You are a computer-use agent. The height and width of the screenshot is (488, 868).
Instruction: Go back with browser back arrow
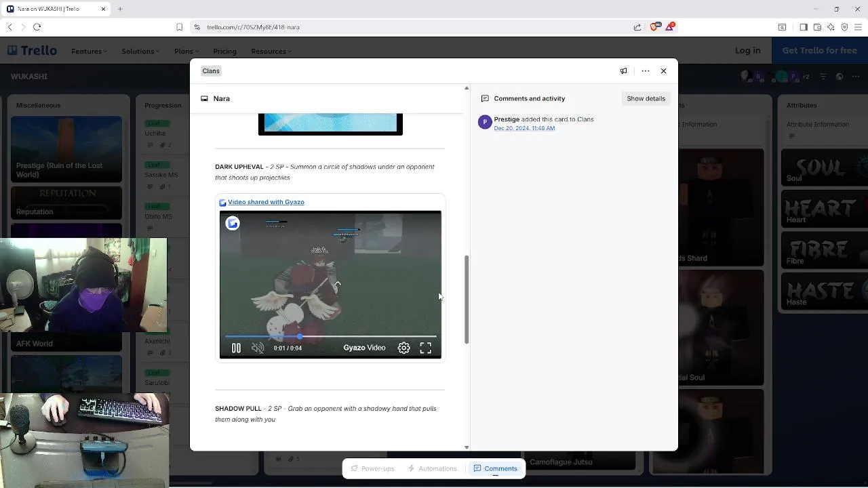pyautogui.click(x=9, y=27)
